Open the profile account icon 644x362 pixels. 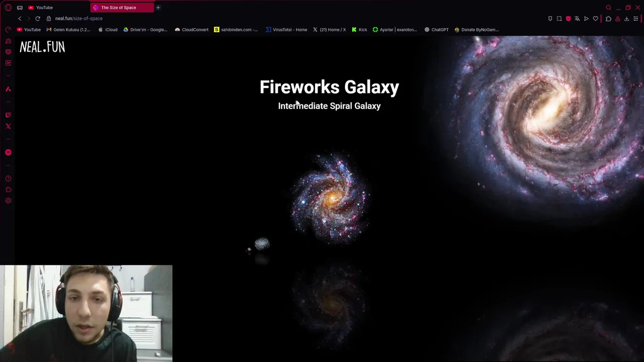617,19
